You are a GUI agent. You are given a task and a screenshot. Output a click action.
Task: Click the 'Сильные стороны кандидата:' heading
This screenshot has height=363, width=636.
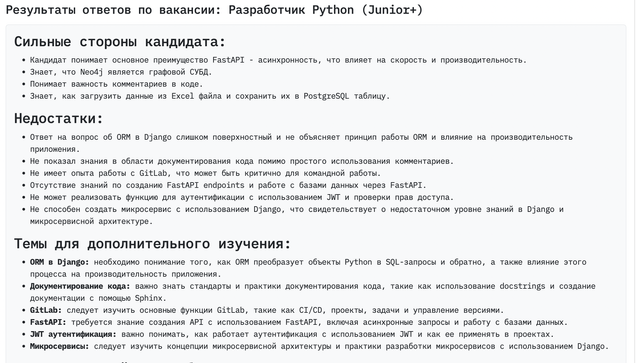click(120, 42)
